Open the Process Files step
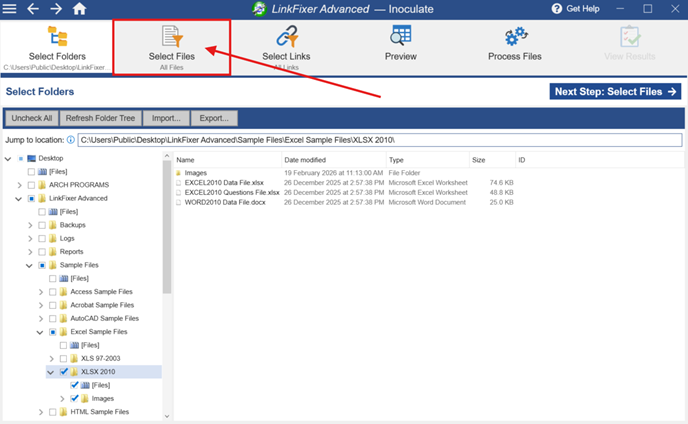Screen dimensions: 688x424 (x=515, y=44)
